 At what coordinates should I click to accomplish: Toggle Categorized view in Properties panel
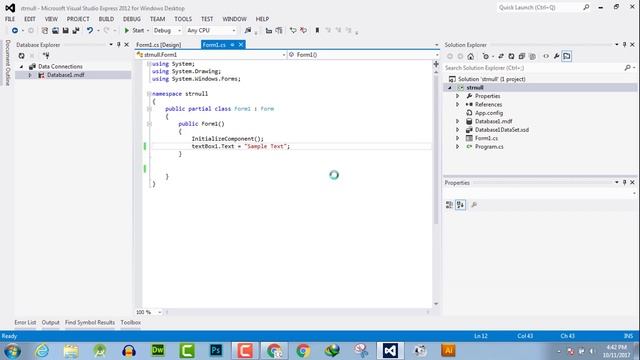tap(449, 205)
